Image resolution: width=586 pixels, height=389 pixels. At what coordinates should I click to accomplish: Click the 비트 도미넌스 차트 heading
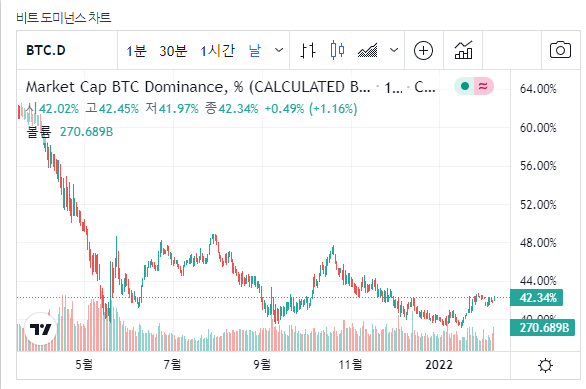pos(64,18)
